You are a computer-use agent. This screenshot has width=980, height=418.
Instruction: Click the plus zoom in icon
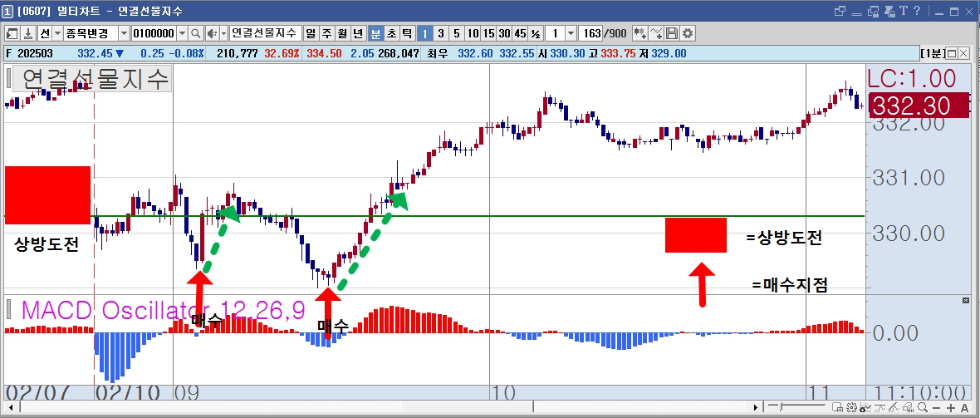951,407
